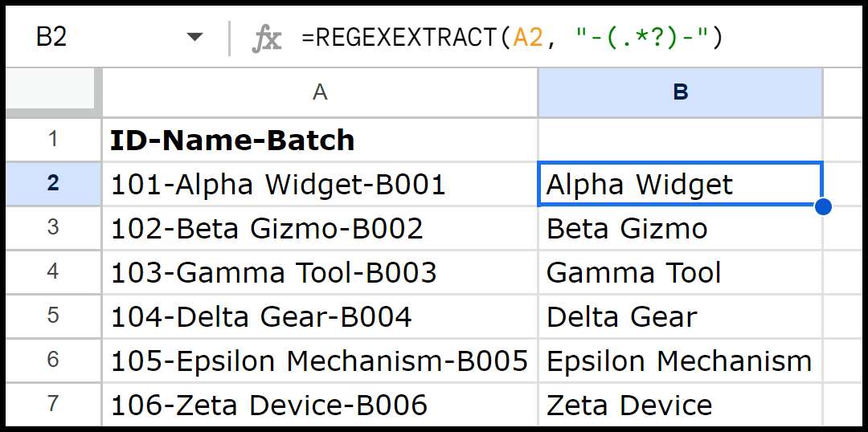Select row 5 header
This screenshot has width=868, height=432.
(x=54, y=316)
